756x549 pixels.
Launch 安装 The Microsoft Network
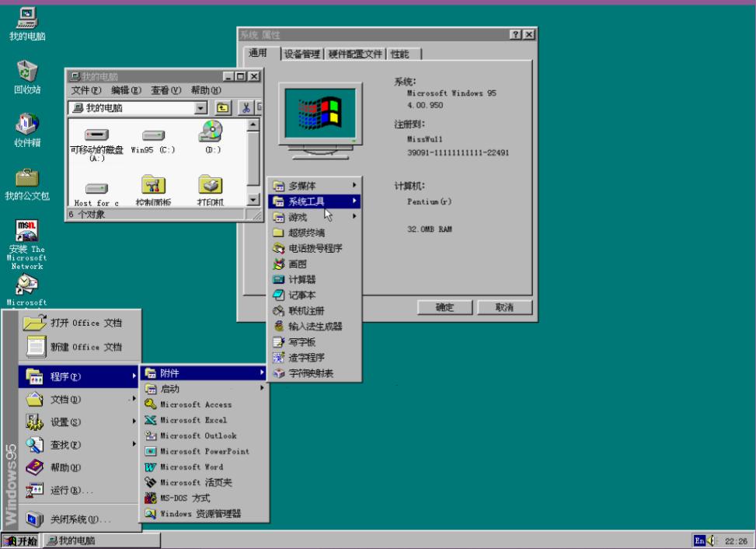pyautogui.click(x=26, y=233)
